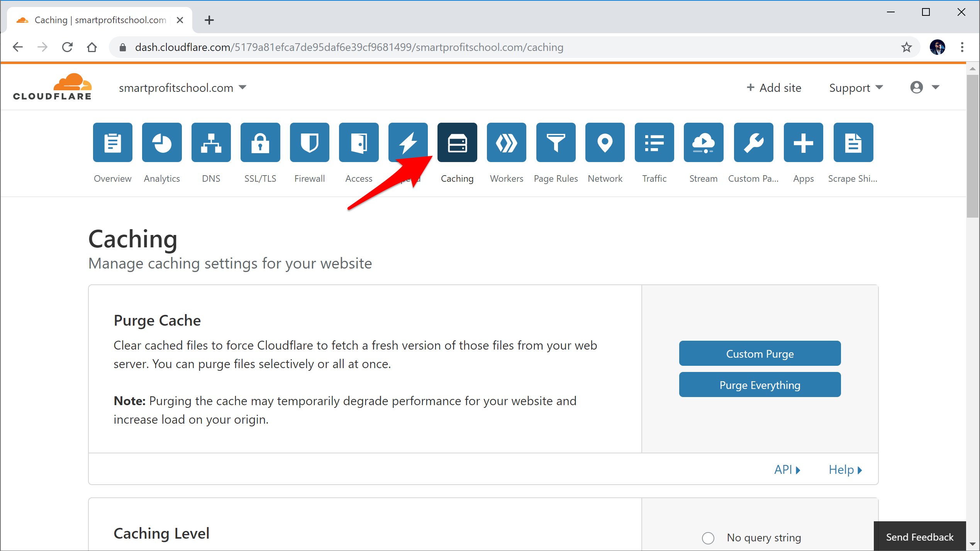
Task: Open the Access door icon
Action: tap(359, 142)
